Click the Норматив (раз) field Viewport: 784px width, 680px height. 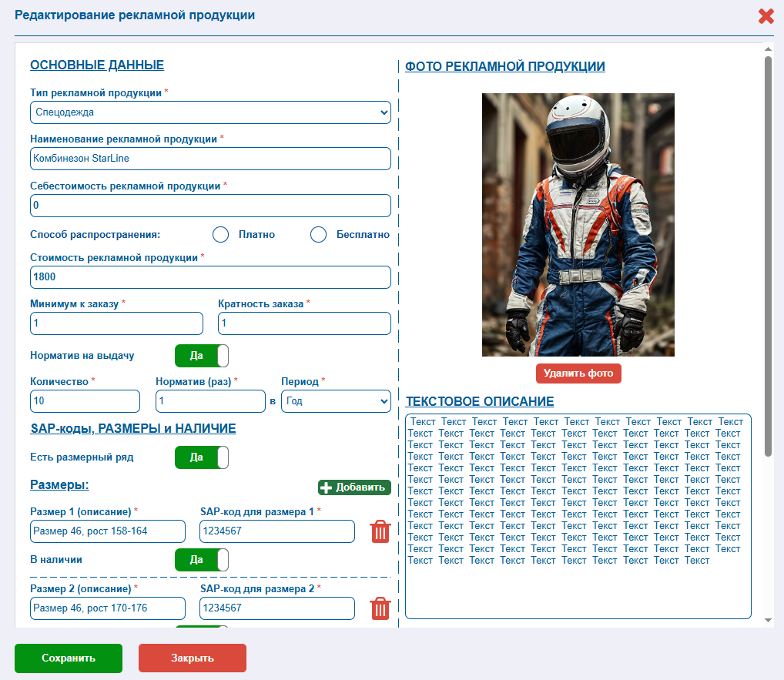click(210, 401)
